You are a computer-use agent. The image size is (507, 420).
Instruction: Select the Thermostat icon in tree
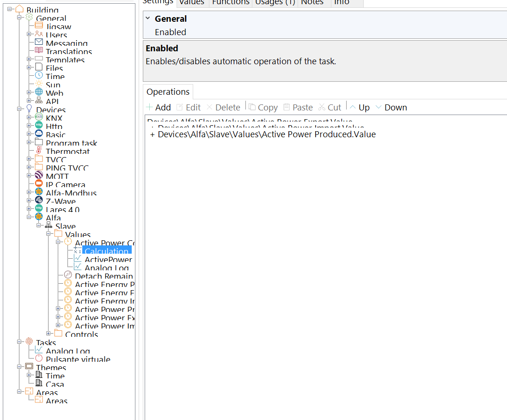(39, 151)
